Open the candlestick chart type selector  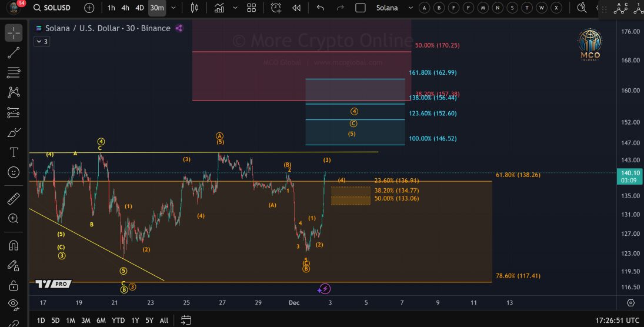(195, 8)
